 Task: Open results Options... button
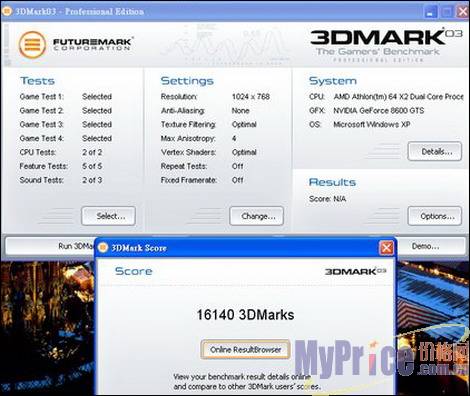click(435, 216)
